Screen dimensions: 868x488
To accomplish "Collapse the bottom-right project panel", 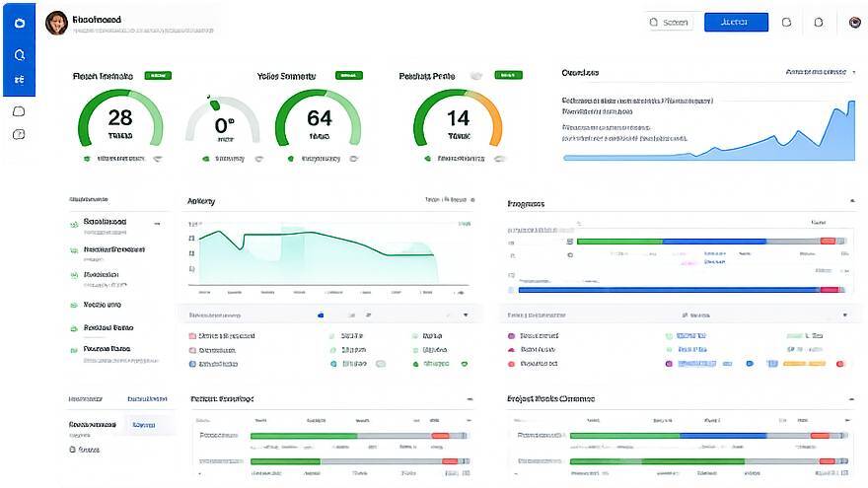I will coord(851,399).
